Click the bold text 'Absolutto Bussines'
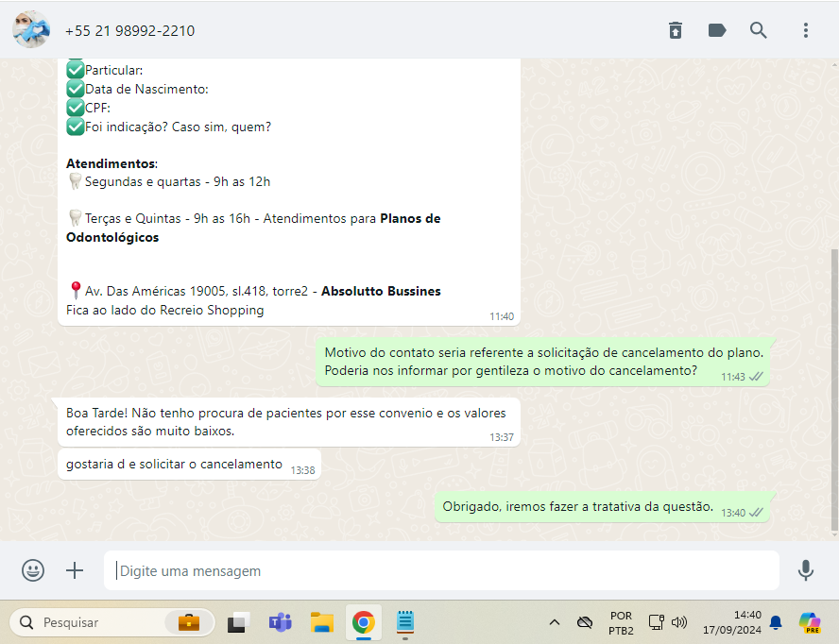Image resolution: width=839 pixels, height=644 pixels. coord(381,292)
